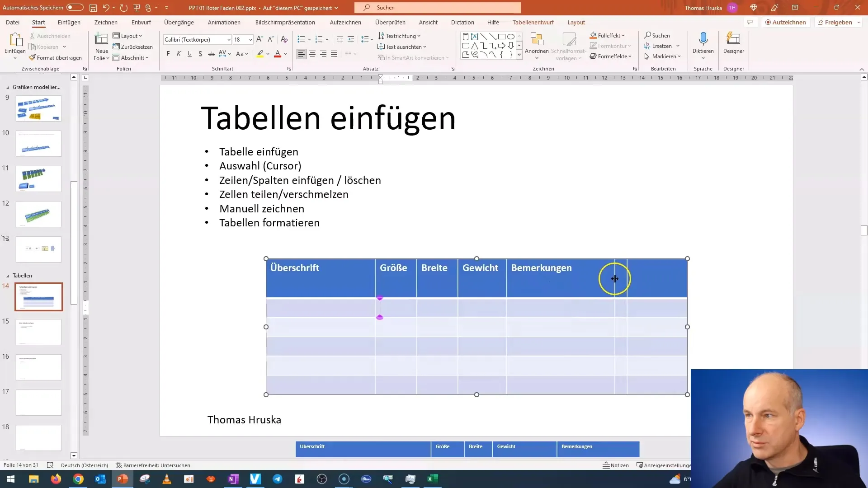Expand the font size 18 dropdown
Screen dimensions: 868x488
coord(250,39)
